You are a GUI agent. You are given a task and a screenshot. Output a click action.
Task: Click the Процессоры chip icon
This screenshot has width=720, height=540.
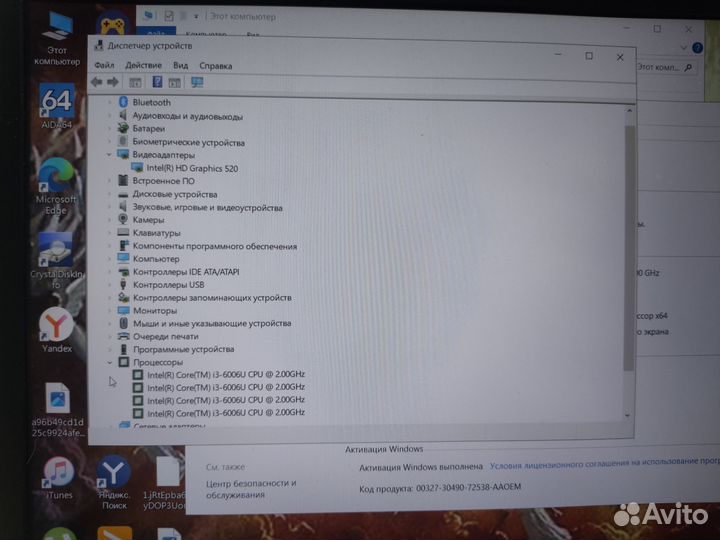(124, 362)
